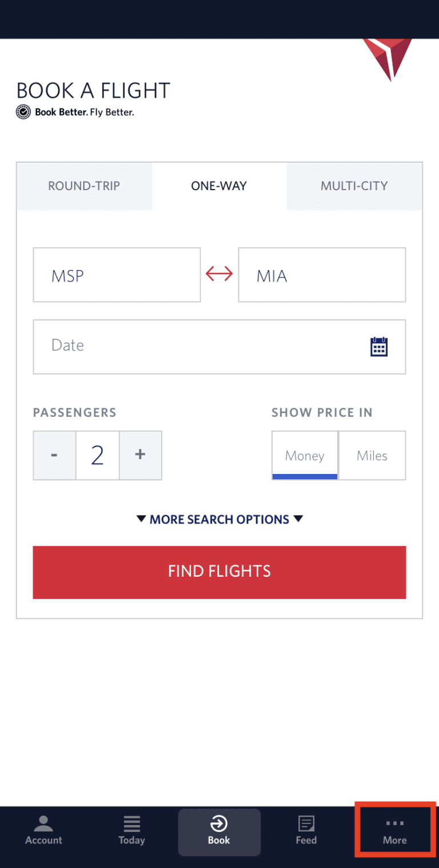Image resolution: width=439 pixels, height=868 pixels.
Task: Open the Multi-City booking tab
Action: coord(354,186)
